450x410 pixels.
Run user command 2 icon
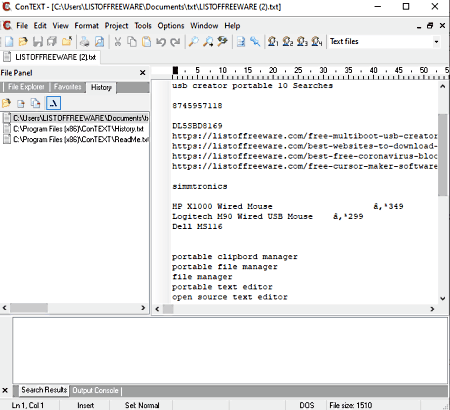[288, 42]
